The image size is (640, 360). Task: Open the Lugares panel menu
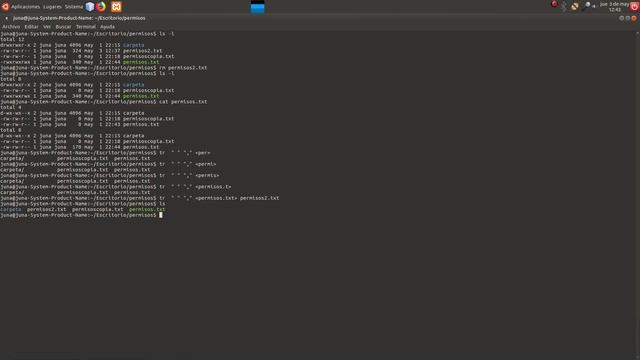pyautogui.click(x=52, y=7)
